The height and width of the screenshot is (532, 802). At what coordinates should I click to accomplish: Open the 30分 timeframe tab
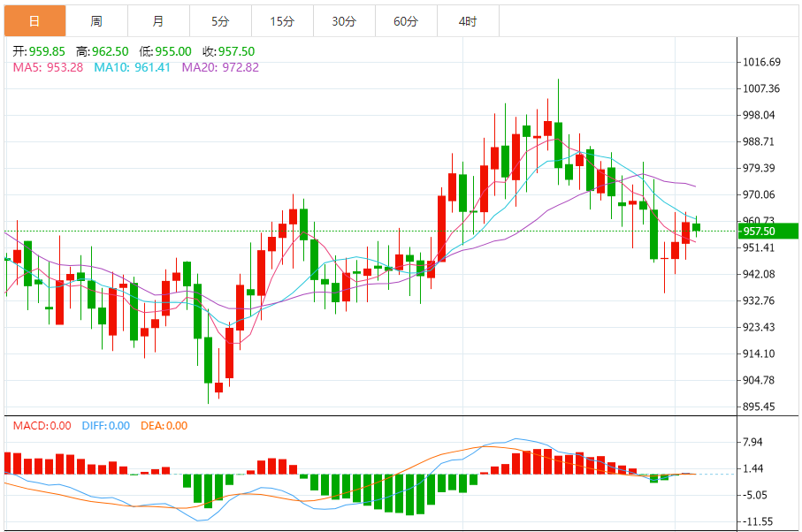point(344,21)
